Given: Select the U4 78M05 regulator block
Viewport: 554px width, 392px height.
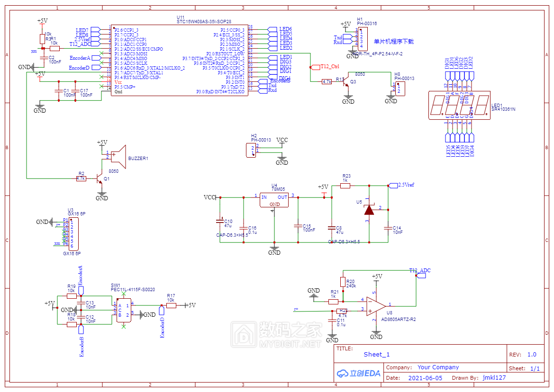Looking at the screenshot, I should pyautogui.click(x=274, y=200).
